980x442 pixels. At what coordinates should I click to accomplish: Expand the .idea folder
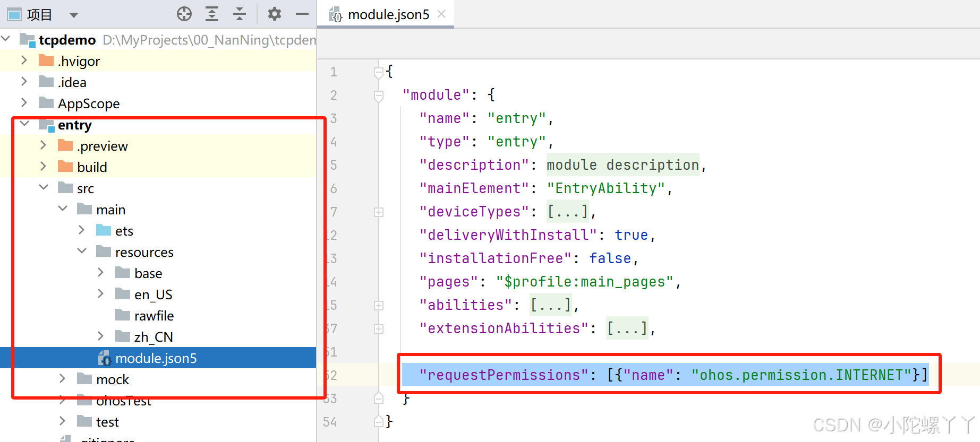click(24, 81)
